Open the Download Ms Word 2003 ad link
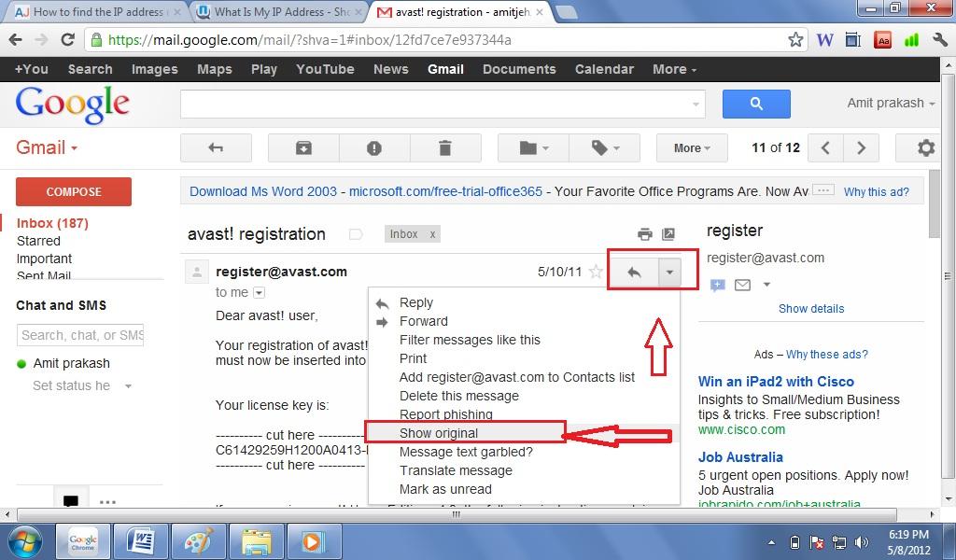956x560 pixels. 262,191
